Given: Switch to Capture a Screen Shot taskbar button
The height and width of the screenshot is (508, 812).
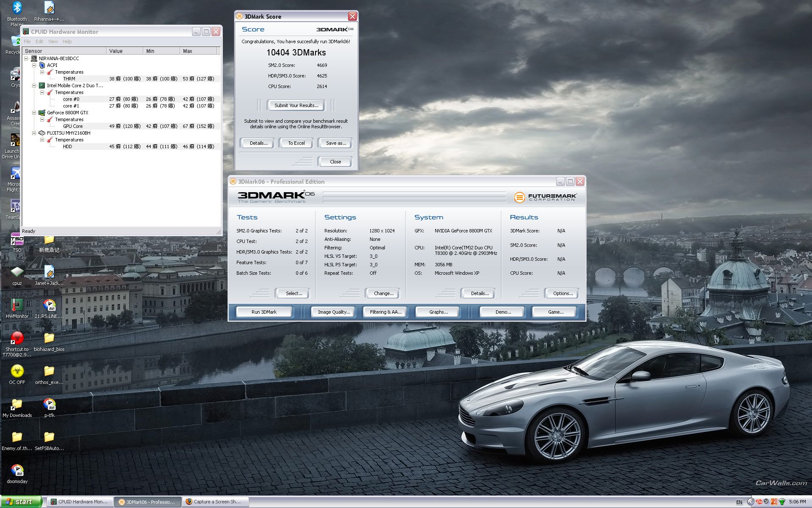Looking at the screenshot, I should coord(215,502).
